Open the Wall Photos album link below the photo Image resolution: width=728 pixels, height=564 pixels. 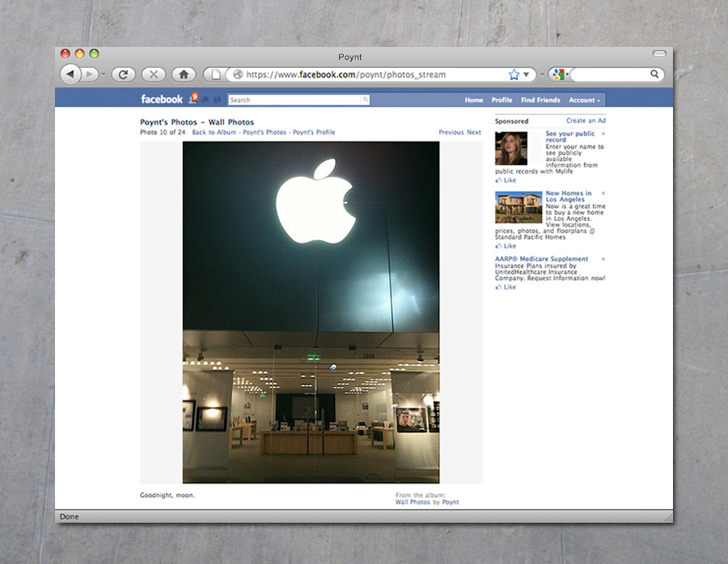pos(413,503)
